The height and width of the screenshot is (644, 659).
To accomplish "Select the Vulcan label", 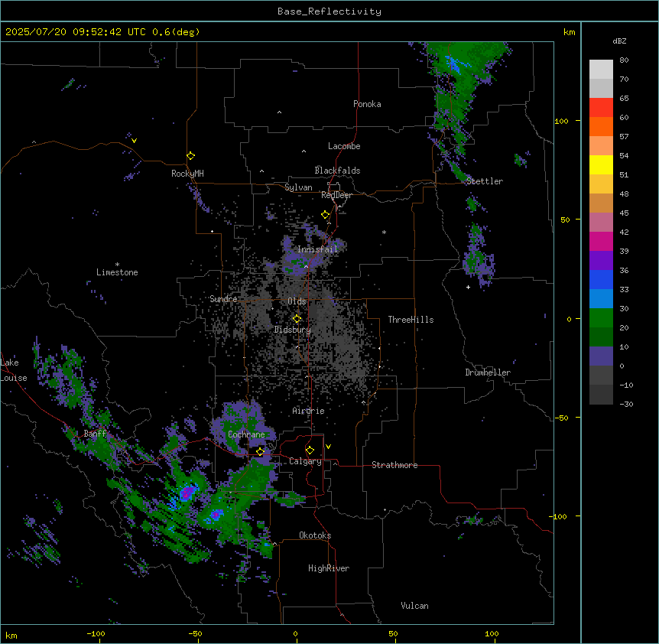I will pos(415,606).
